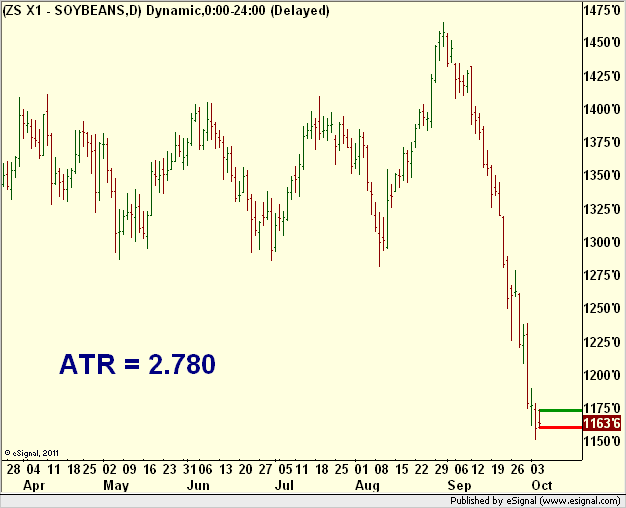Click the 29 date tick label
626x508 pixels.
pos(442,469)
